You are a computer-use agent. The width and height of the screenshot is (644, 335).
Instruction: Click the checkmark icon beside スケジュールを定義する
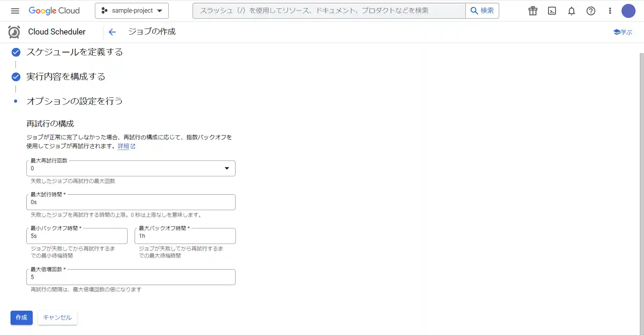coord(16,52)
